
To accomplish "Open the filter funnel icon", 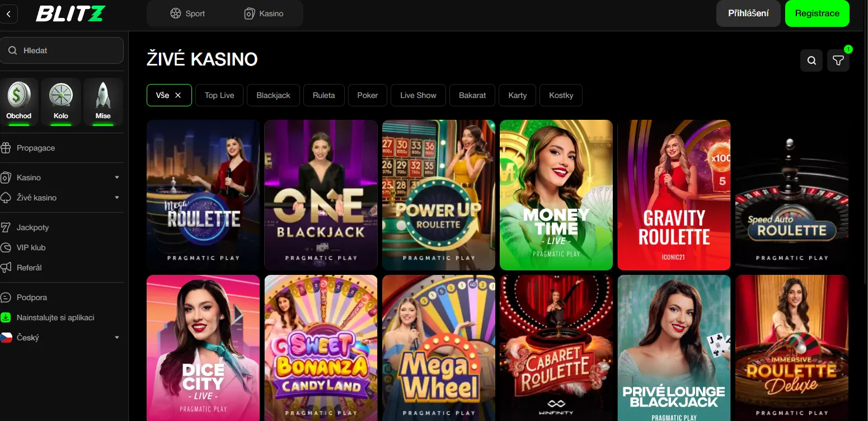I will point(838,60).
